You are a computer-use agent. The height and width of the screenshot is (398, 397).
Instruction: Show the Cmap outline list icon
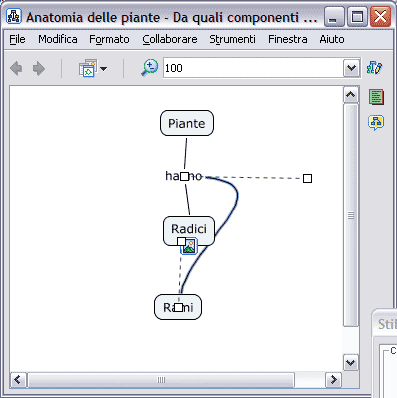coord(376,97)
